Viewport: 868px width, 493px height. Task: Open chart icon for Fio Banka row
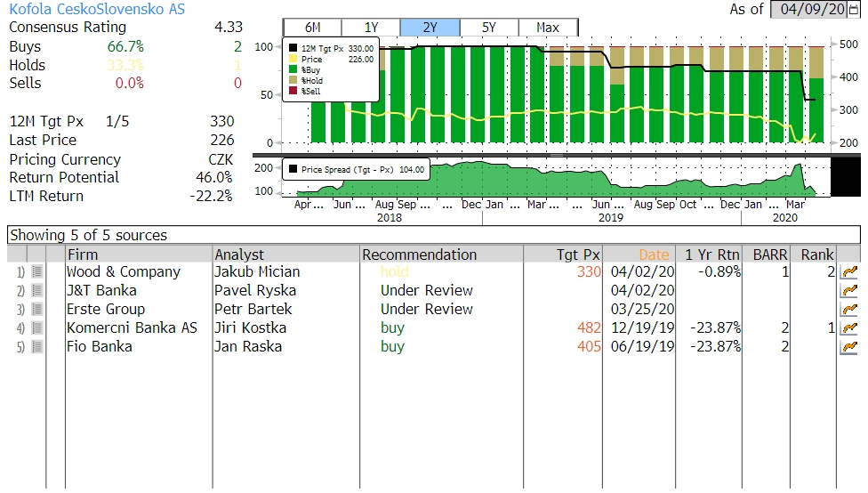point(848,347)
